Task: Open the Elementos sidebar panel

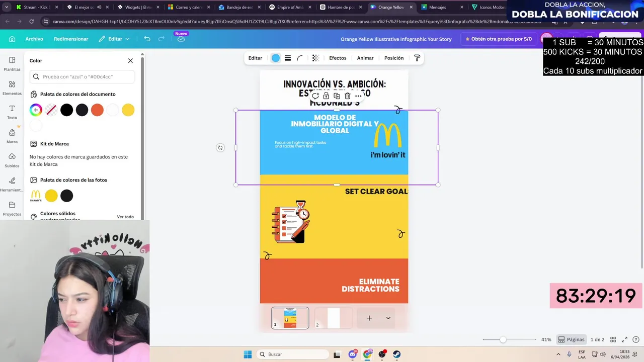Action: [12, 88]
